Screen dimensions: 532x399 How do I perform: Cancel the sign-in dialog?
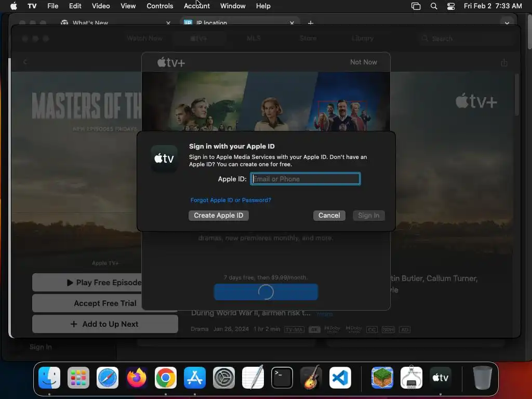tap(329, 216)
